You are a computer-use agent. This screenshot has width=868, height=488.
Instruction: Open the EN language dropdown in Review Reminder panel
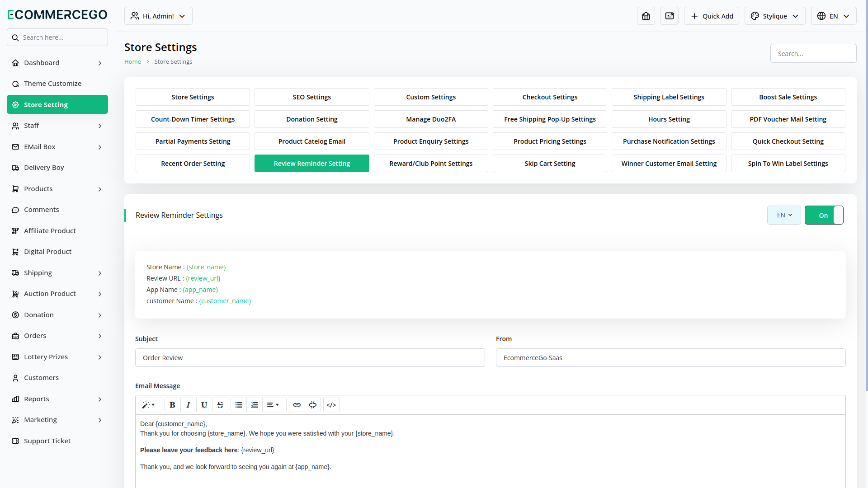(x=784, y=215)
